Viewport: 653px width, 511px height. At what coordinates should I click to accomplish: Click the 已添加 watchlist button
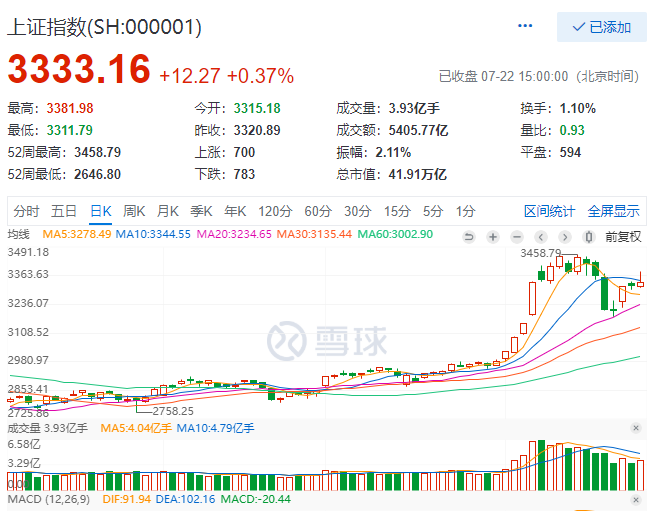(602, 27)
